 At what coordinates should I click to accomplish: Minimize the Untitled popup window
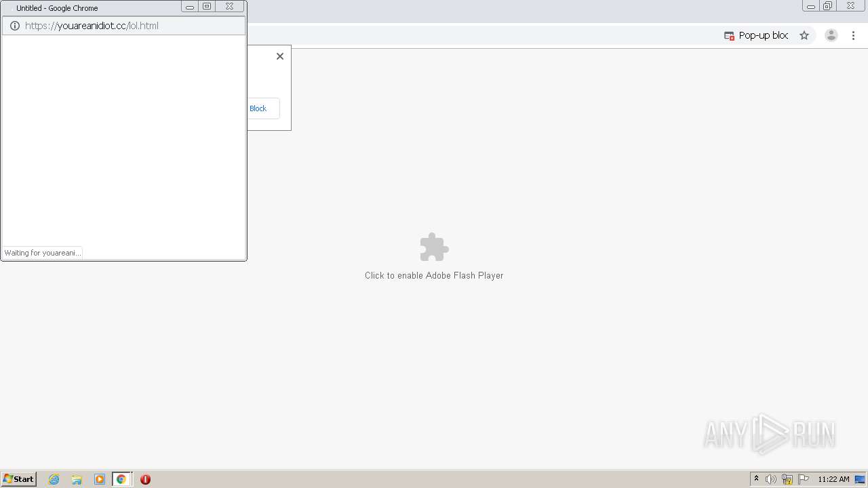190,7
